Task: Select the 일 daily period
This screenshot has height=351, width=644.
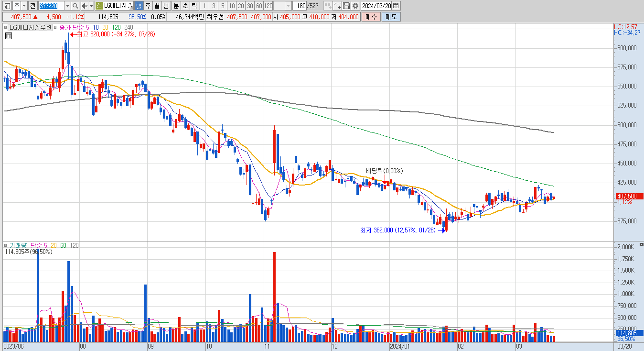Action: [139, 6]
